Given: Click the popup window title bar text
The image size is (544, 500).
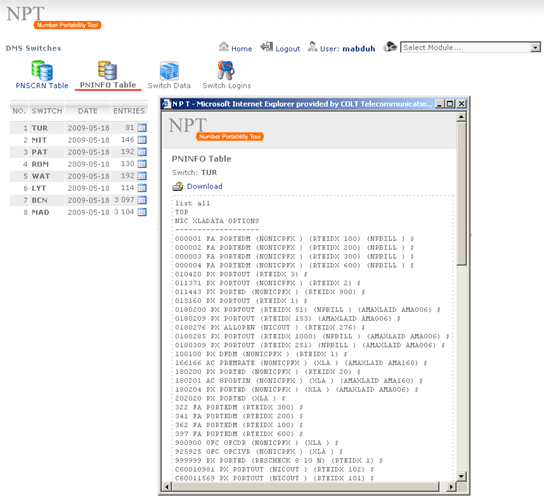Looking at the screenshot, I should coord(302,104).
